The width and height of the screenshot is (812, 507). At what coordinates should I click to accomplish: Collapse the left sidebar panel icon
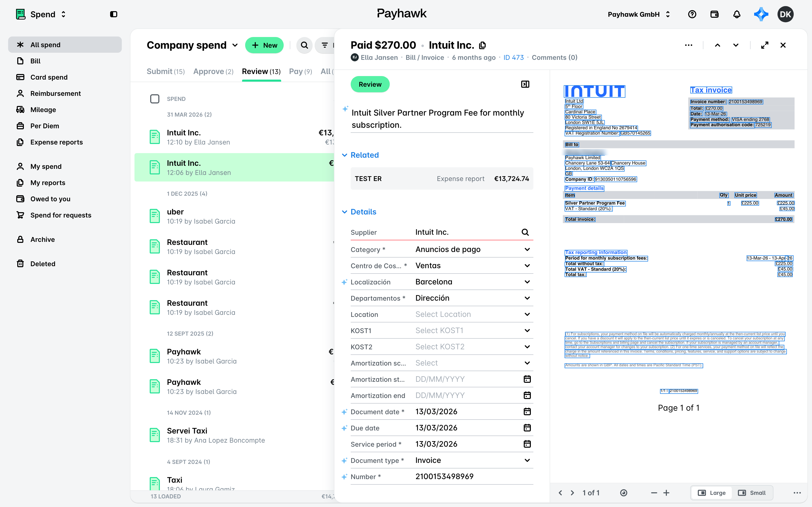pos(113,14)
